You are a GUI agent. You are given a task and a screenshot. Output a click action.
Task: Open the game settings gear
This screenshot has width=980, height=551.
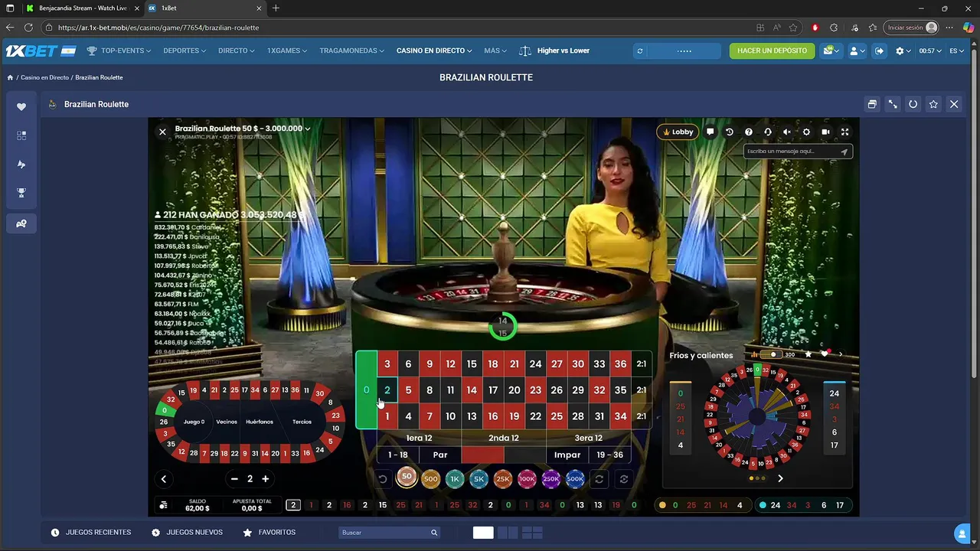click(806, 132)
